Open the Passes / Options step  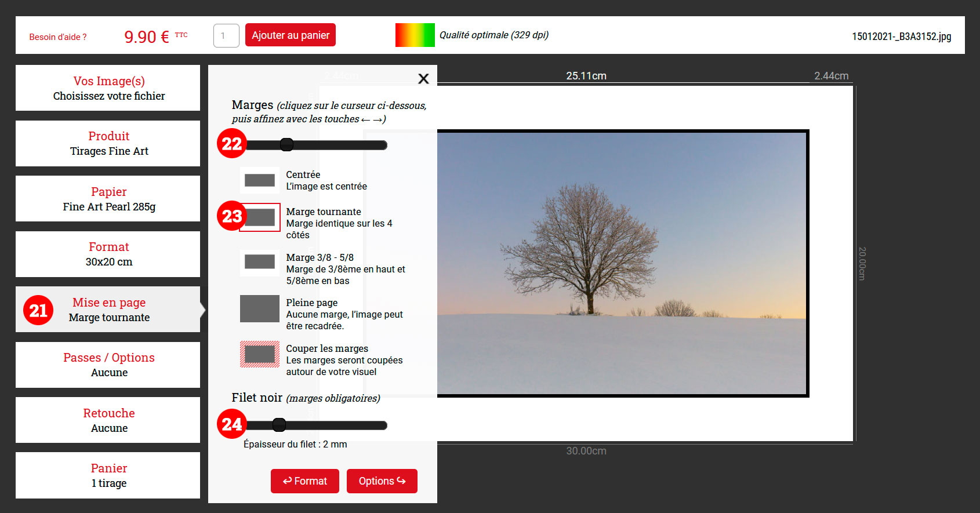click(108, 365)
